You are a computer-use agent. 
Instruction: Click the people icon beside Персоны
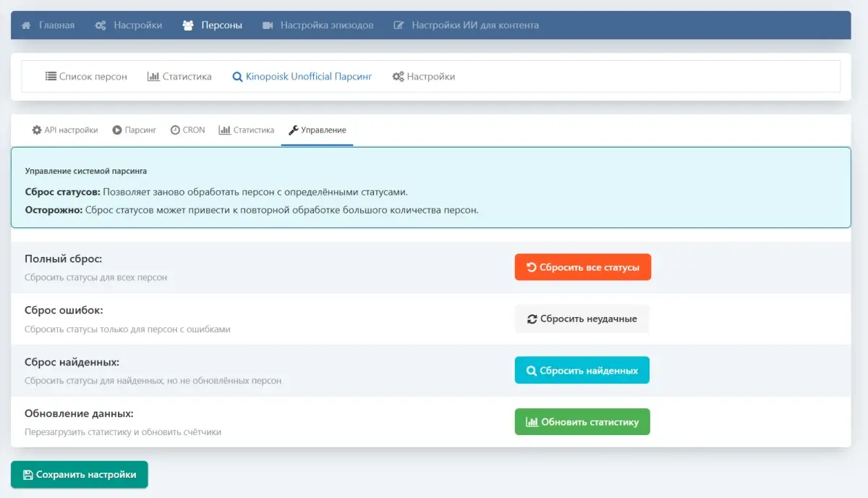click(188, 25)
